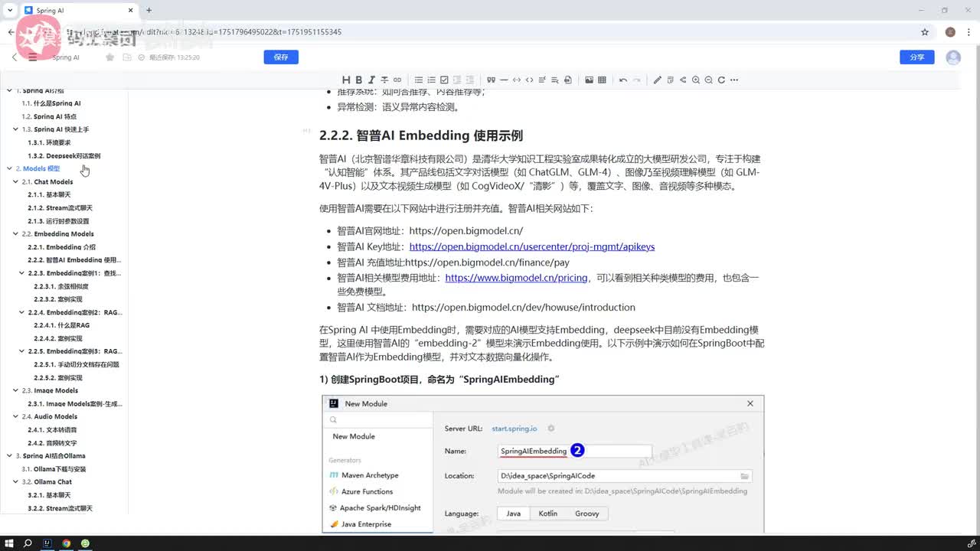Go back using the document header arrow
The image size is (980, 551).
click(15, 57)
